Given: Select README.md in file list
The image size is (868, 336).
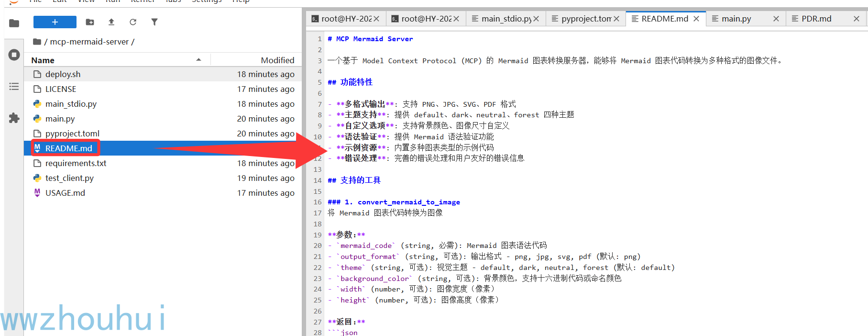Looking at the screenshot, I should (x=163, y=148).
